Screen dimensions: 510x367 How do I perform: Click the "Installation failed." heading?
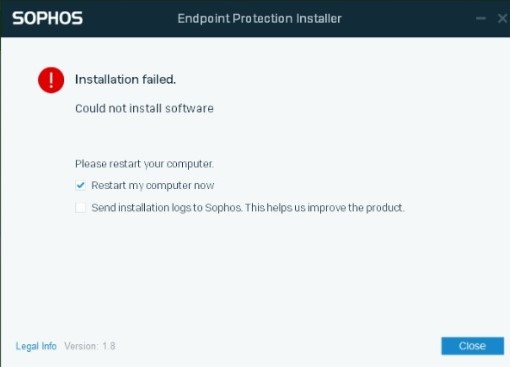click(x=125, y=79)
